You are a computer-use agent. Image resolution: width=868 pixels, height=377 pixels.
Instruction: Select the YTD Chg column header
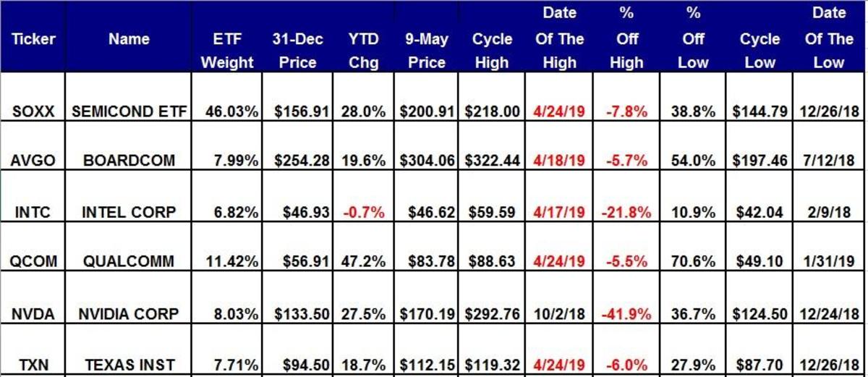coord(363,51)
